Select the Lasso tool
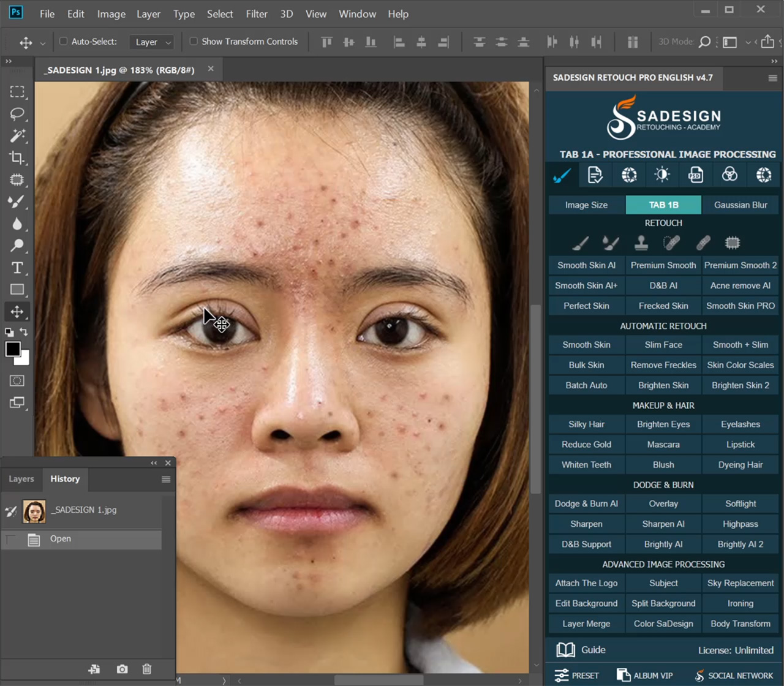The image size is (784, 686). [x=17, y=114]
